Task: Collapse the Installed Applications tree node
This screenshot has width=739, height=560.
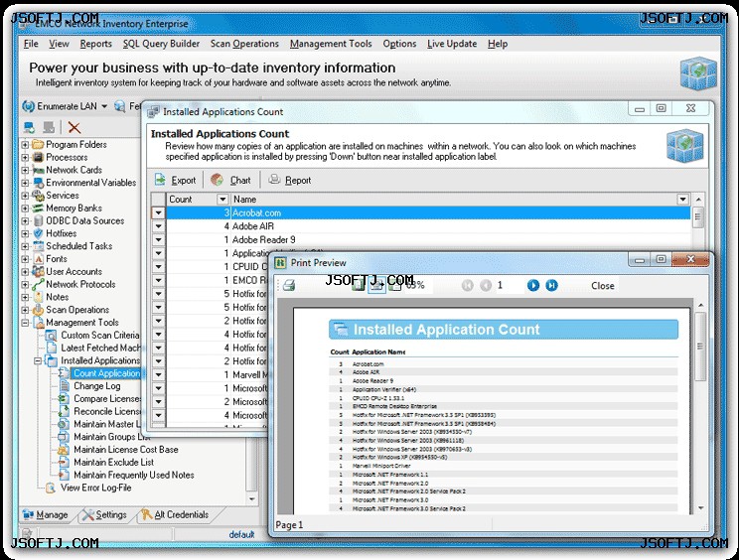Action: tap(38, 360)
